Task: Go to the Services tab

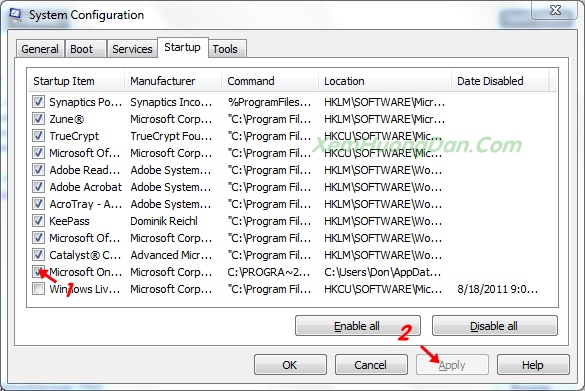Action: tap(132, 49)
